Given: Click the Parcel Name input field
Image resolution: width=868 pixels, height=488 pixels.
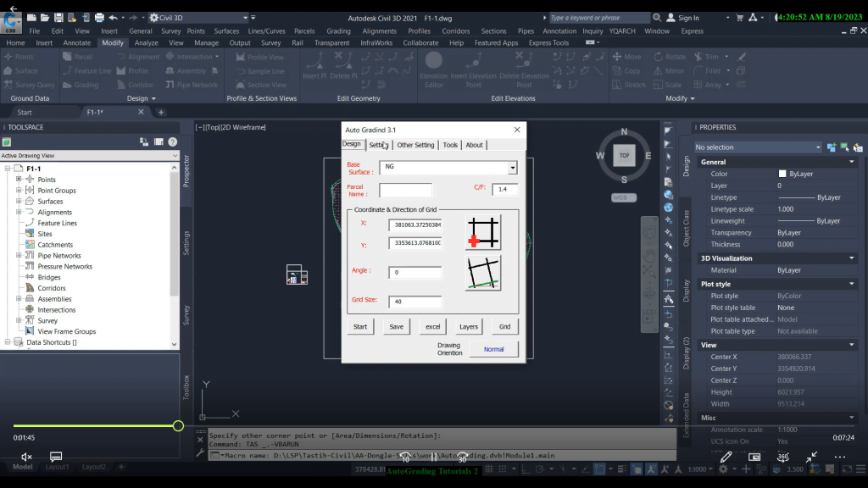Looking at the screenshot, I should point(405,190).
